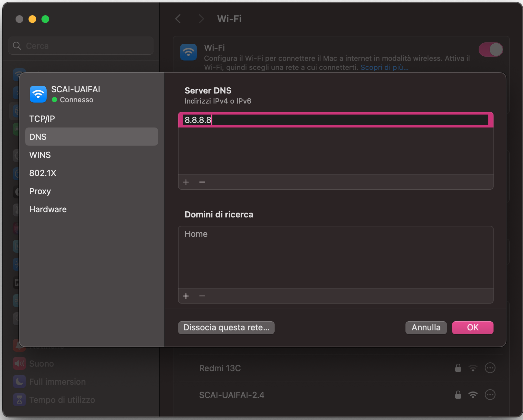Remove the DNS entry using the minus icon

tap(202, 182)
